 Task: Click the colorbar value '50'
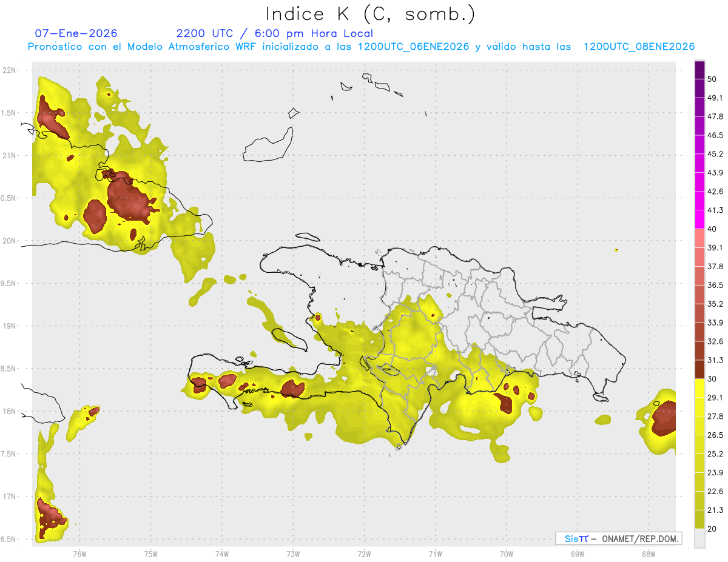click(x=712, y=79)
